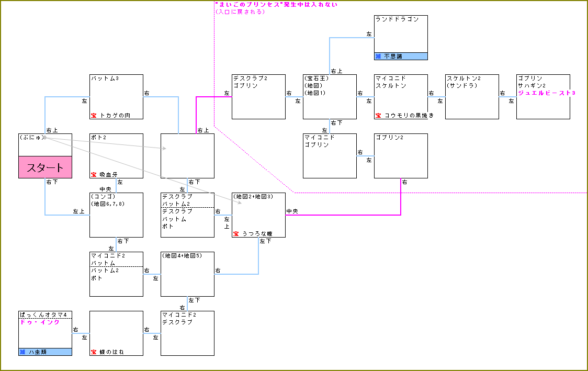
Task: Select the pink スタート box
Action: tap(45, 167)
